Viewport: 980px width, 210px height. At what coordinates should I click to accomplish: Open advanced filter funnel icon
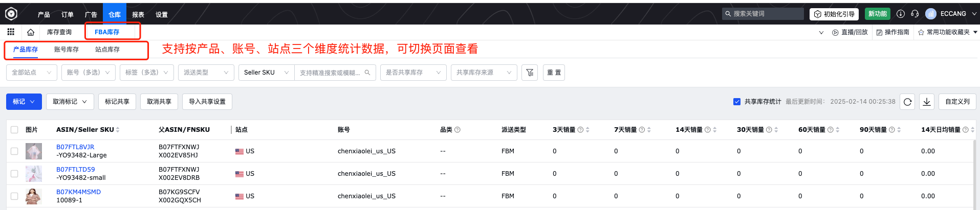530,73
